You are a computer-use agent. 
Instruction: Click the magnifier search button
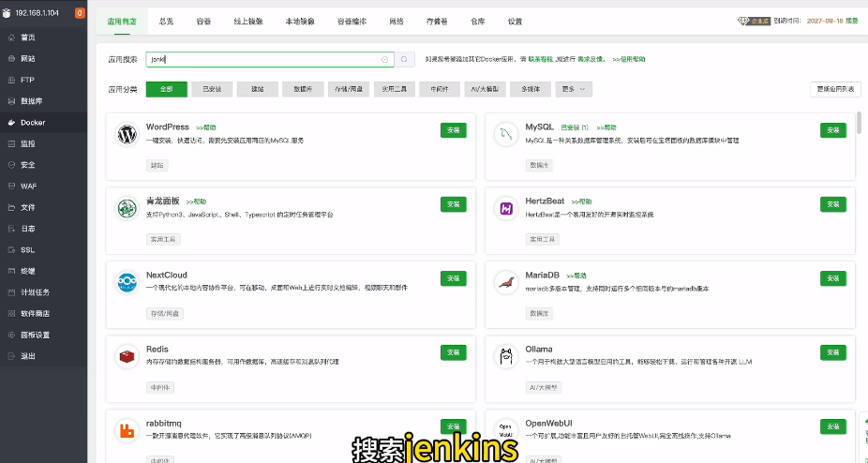click(405, 59)
